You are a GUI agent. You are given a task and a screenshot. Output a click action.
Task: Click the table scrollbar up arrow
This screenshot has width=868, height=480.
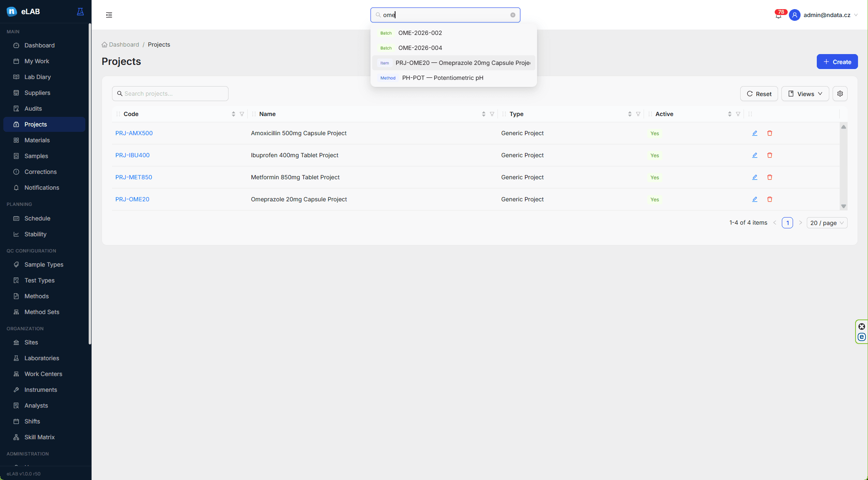(843, 127)
